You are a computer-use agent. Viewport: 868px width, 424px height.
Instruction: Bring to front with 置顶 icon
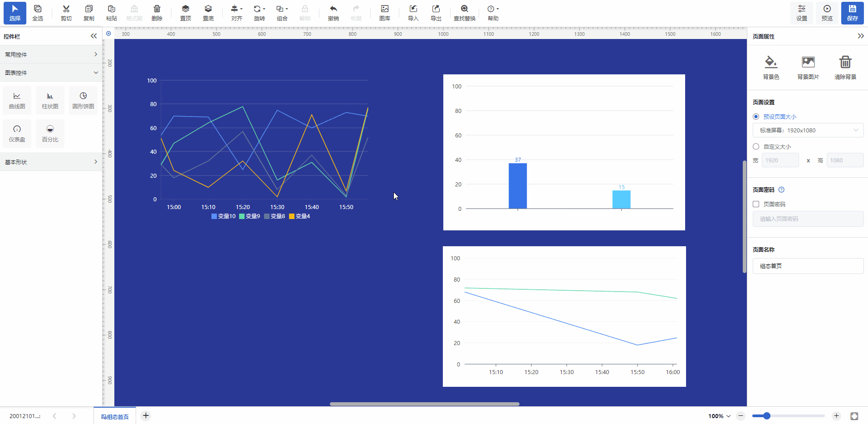tap(186, 13)
